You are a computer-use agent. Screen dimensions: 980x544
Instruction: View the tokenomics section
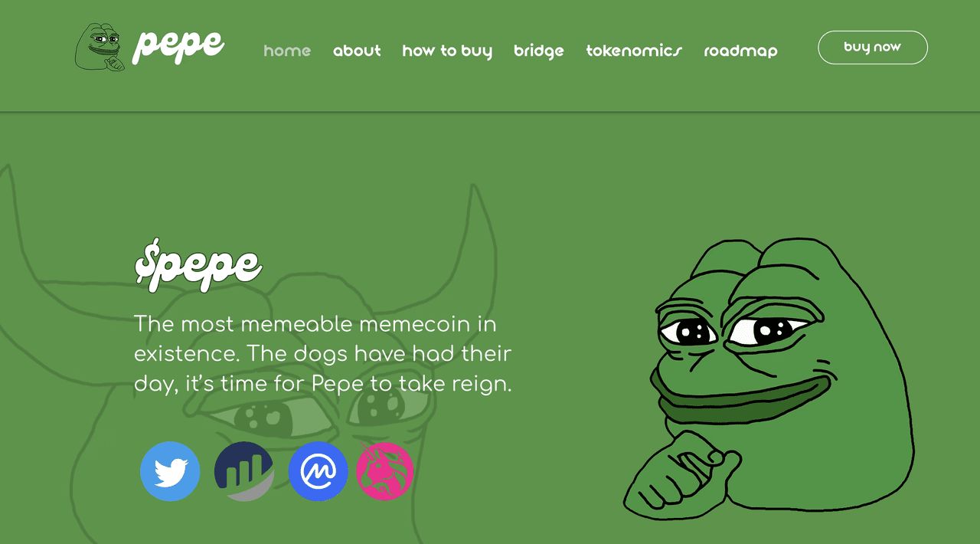634,51
